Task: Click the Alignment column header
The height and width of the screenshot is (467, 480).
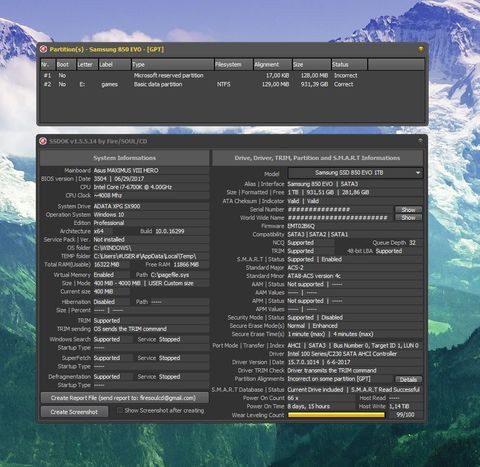Action: coord(272,65)
